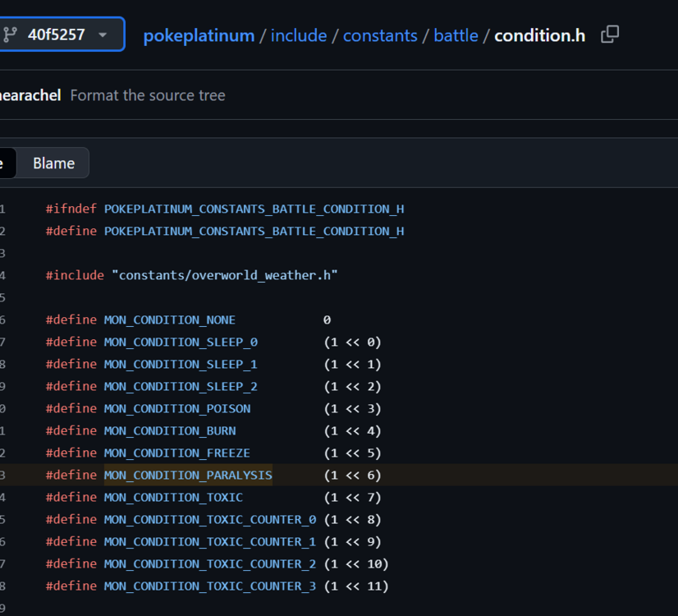
Task: Click the "constants/overworld_weather.h" include string
Action: tap(224, 275)
